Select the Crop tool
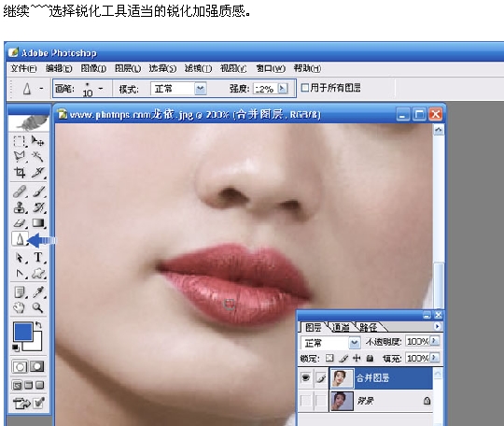The image size is (504, 426). [x=20, y=173]
